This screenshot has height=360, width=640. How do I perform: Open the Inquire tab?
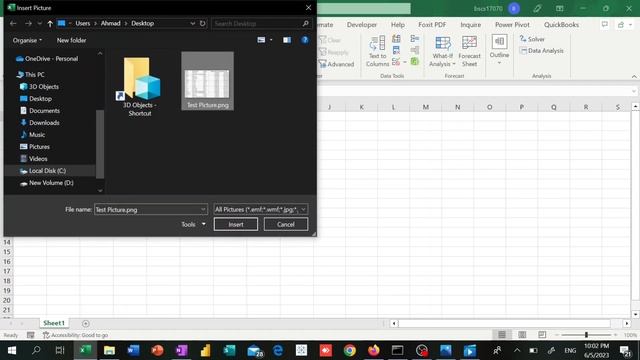point(471,24)
